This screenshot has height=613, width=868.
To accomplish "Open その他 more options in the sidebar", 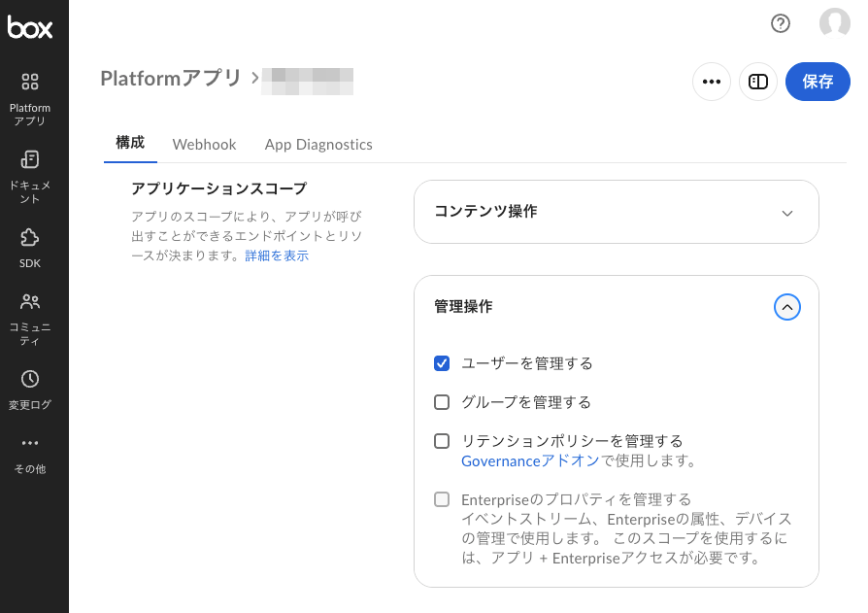I will pos(30,456).
